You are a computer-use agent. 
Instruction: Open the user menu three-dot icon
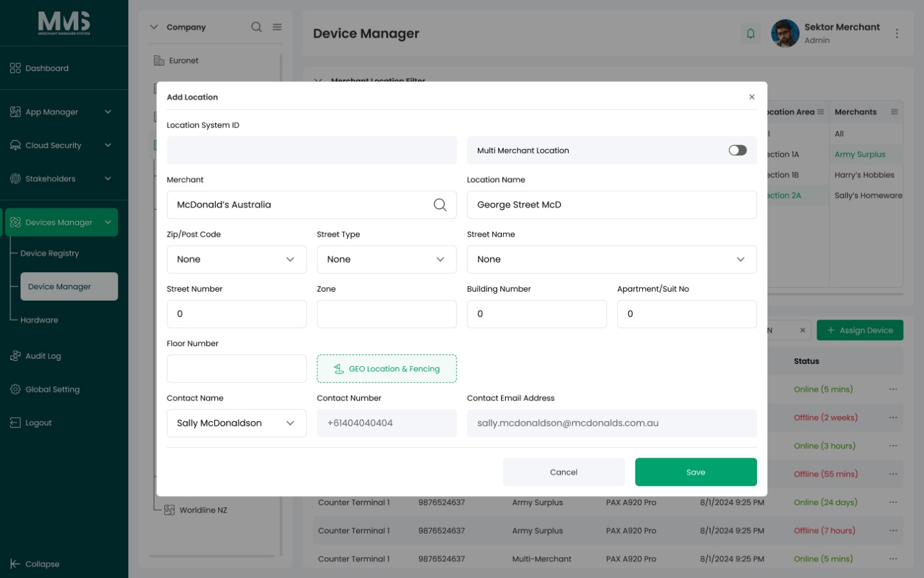[897, 33]
